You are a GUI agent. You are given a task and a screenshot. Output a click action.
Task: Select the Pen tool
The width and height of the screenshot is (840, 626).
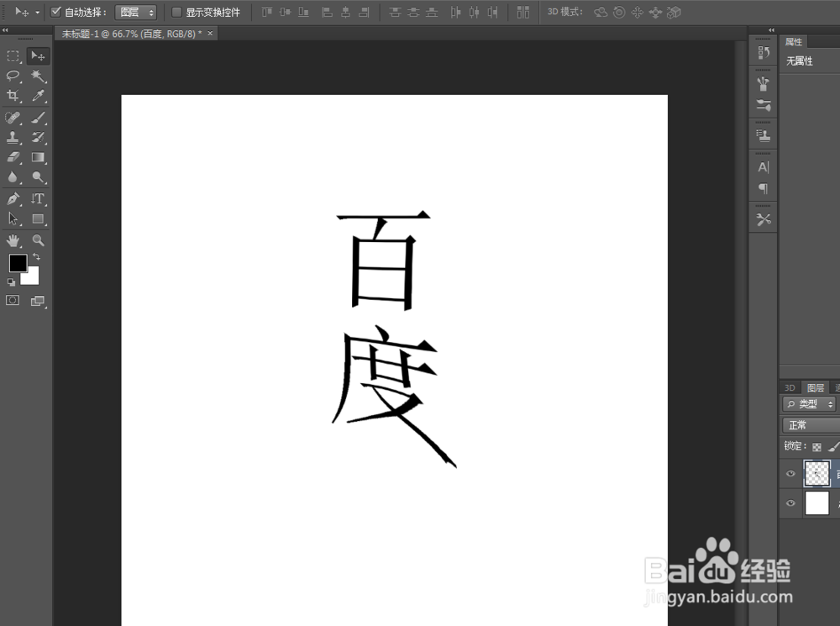(13, 199)
